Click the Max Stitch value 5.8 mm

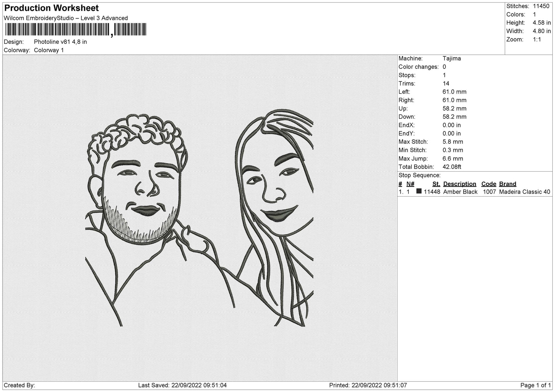click(453, 142)
